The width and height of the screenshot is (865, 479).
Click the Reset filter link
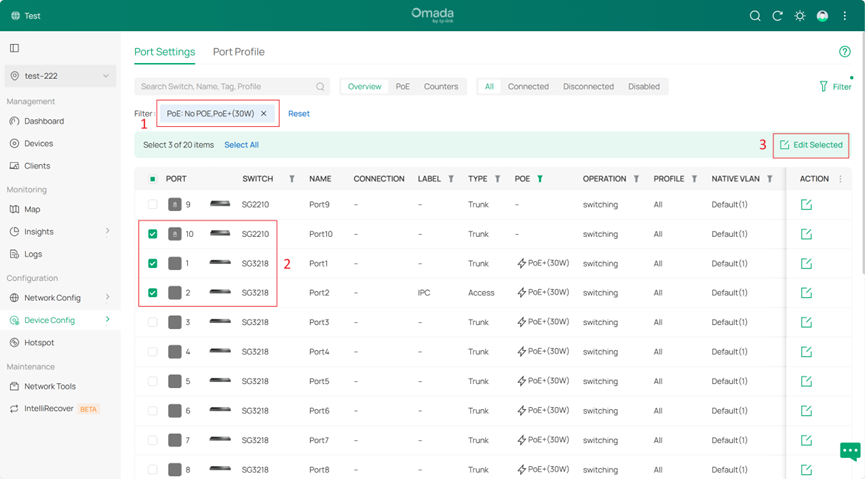click(299, 114)
